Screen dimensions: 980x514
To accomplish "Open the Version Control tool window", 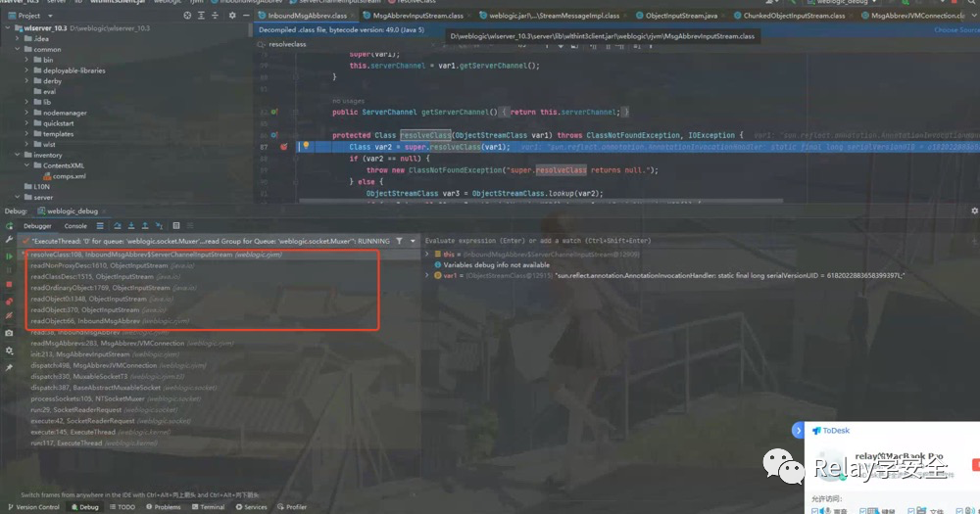I will pos(33,507).
